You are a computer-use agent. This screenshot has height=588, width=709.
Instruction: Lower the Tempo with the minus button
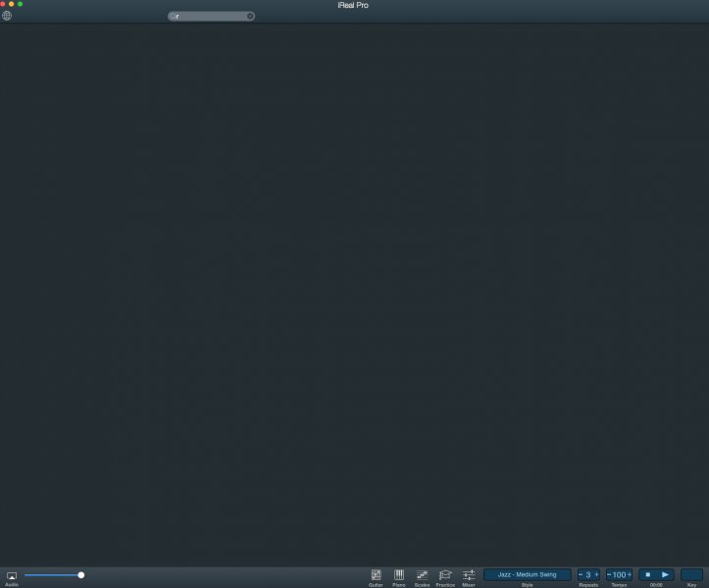click(x=609, y=574)
